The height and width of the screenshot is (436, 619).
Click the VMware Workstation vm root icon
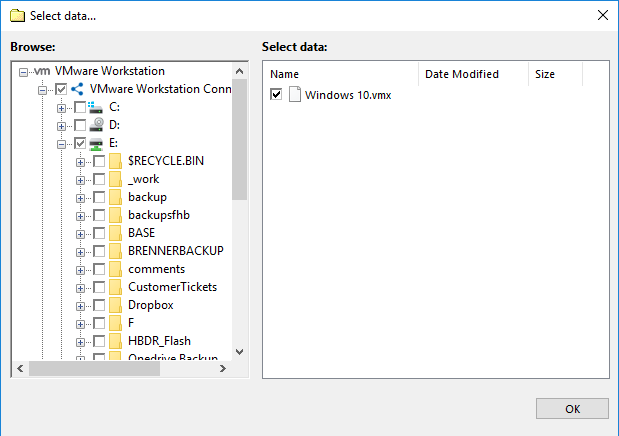42,71
